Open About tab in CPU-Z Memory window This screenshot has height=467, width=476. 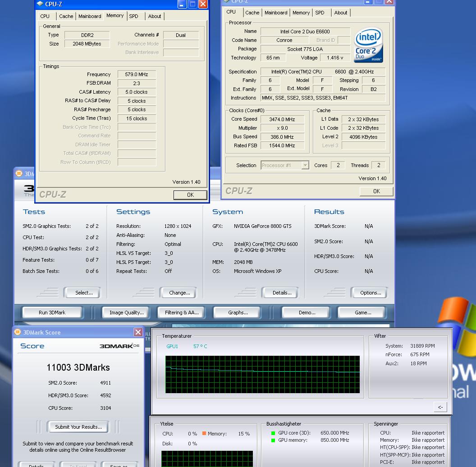pyautogui.click(x=155, y=16)
